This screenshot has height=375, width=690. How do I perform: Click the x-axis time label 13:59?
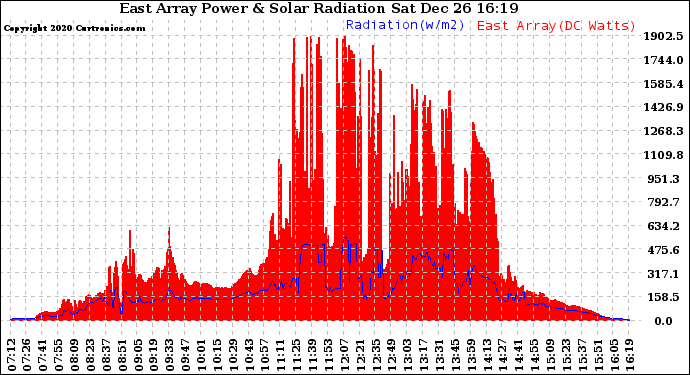pos(471,355)
